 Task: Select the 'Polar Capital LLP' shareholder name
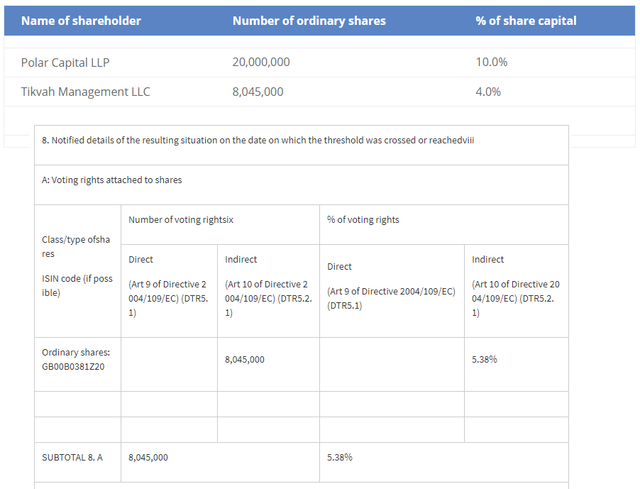pyautogui.click(x=65, y=62)
